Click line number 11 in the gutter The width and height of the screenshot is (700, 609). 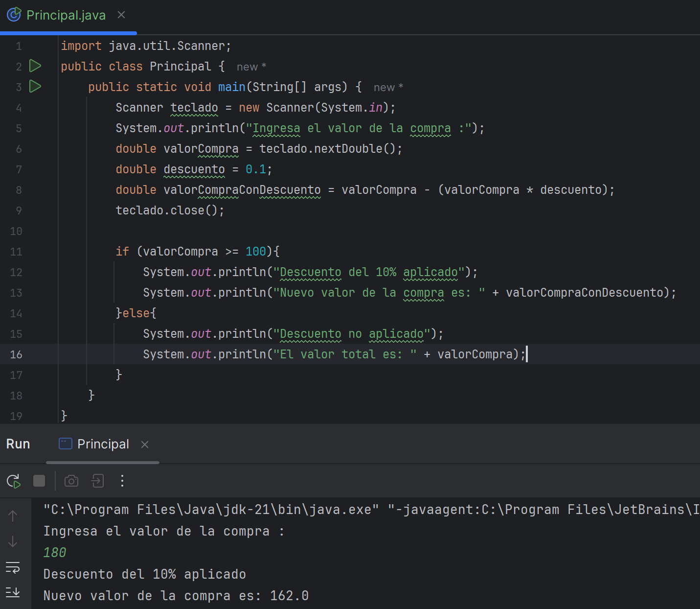(x=16, y=251)
